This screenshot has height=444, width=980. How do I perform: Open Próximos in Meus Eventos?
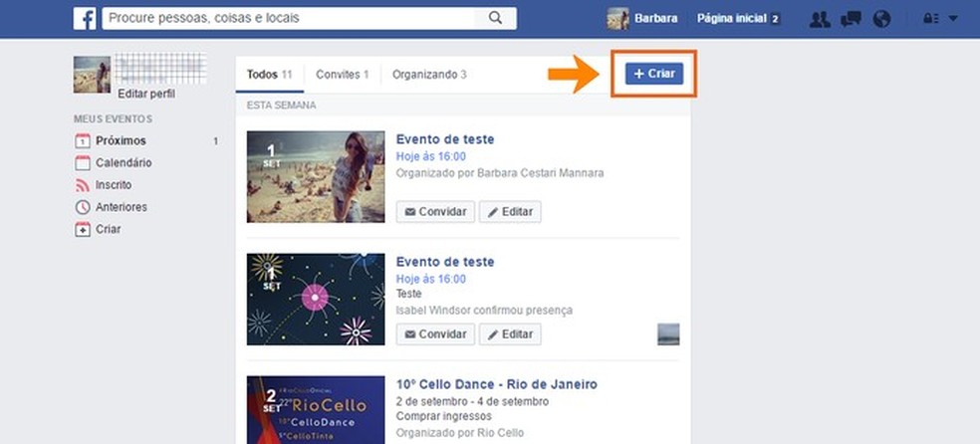pyautogui.click(x=121, y=141)
